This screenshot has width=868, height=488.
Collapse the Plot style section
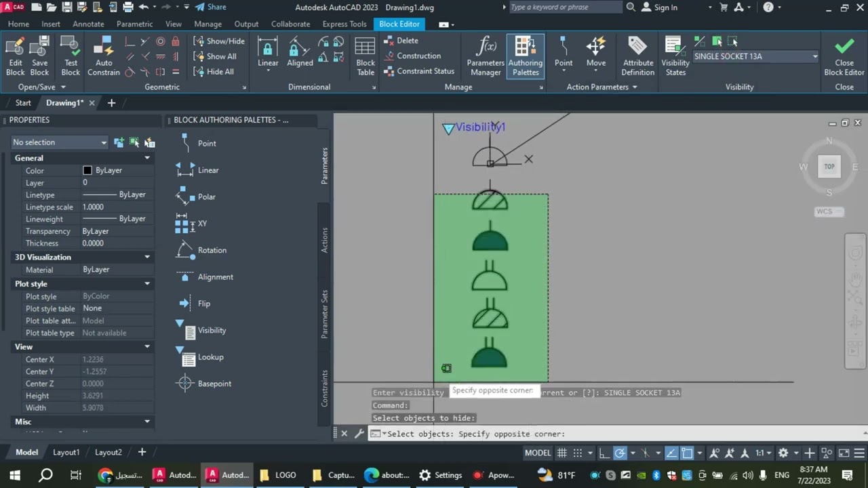click(147, 284)
